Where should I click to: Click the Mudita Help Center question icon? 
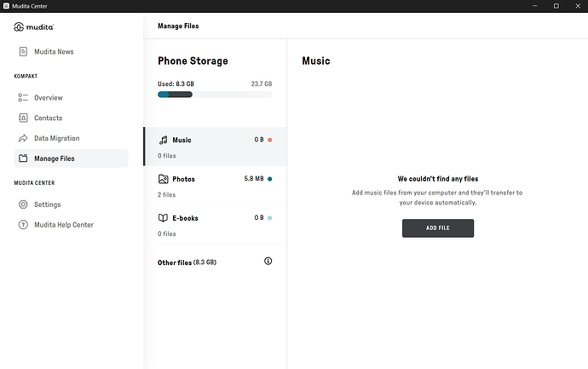23,225
